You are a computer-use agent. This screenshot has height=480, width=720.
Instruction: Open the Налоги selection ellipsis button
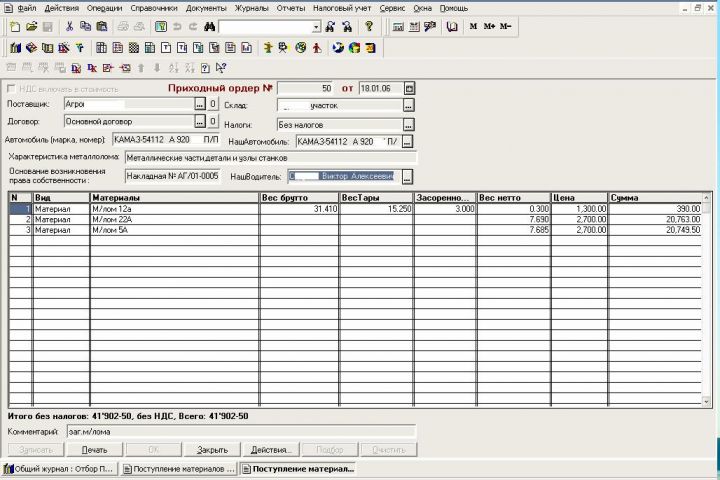[408, 125]
